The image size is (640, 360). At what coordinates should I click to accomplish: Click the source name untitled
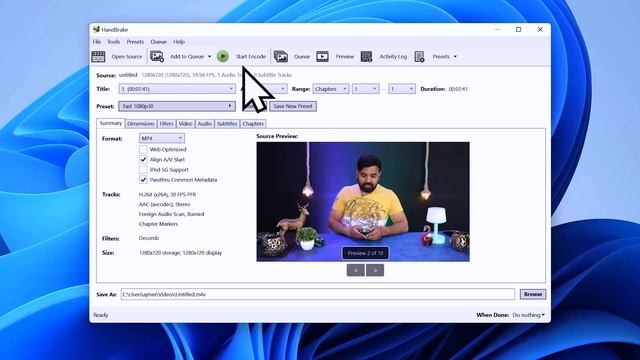click(x=128, y=75)
